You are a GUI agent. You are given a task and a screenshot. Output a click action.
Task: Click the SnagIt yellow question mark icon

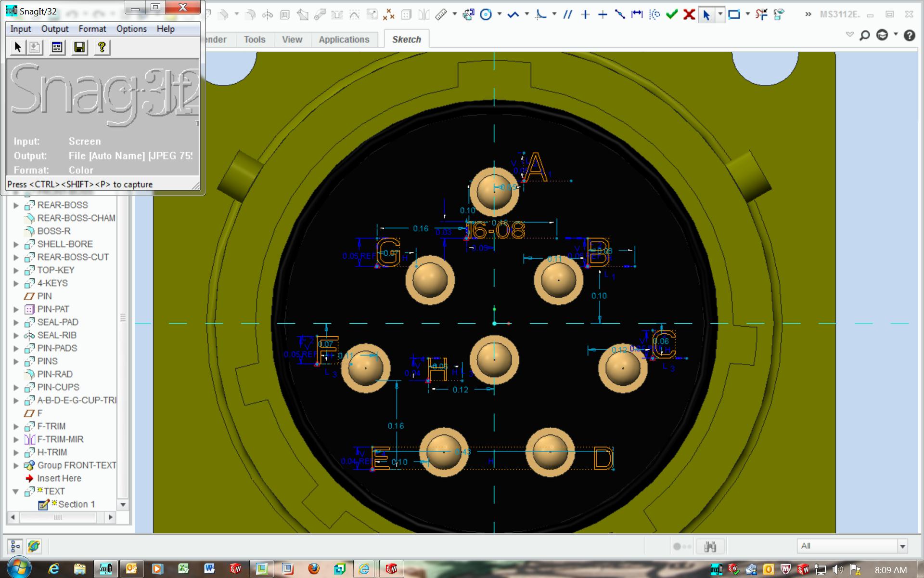[102, 47]
